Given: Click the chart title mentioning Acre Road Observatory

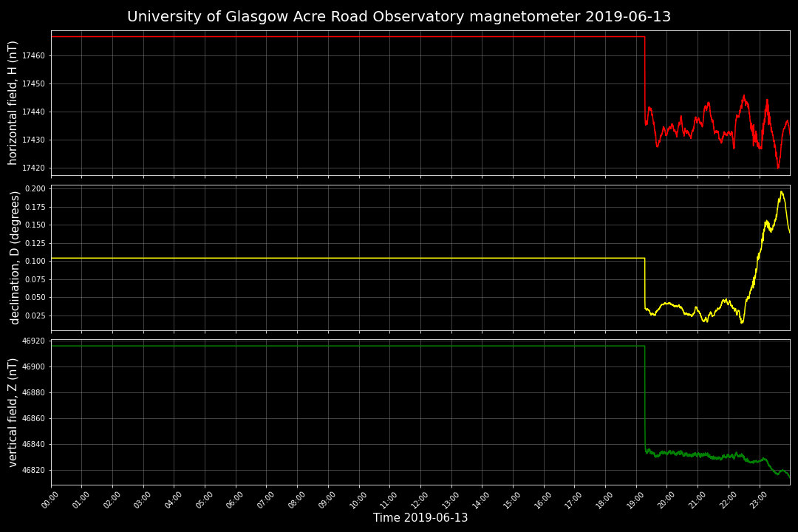Looking at the screenshot, I should [399, 17].
